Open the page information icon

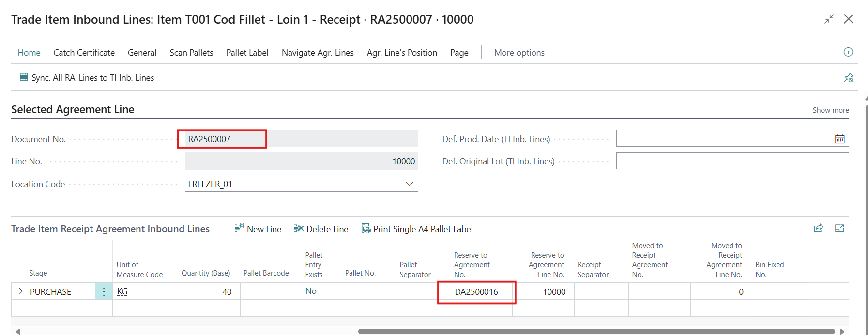[848, 52]
